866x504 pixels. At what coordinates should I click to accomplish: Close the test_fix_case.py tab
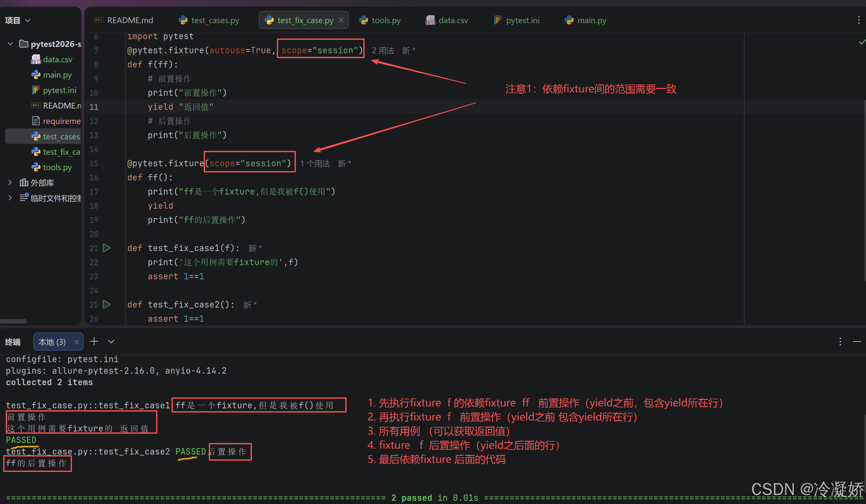(341, 20)
